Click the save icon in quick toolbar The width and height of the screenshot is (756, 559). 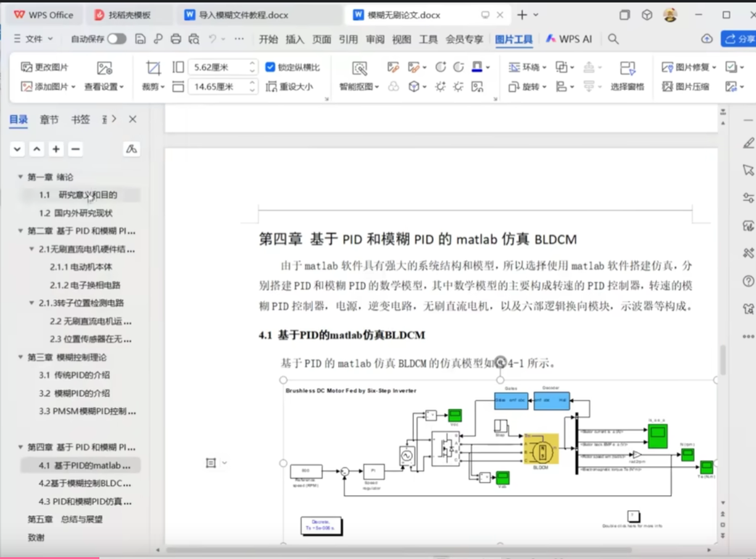[x=141, y=39]
